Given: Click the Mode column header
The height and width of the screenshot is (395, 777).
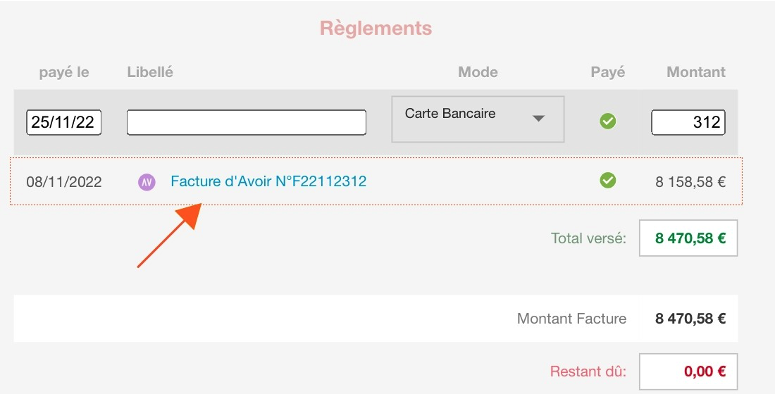Looking at the screenshot, I should pos(478,72).
